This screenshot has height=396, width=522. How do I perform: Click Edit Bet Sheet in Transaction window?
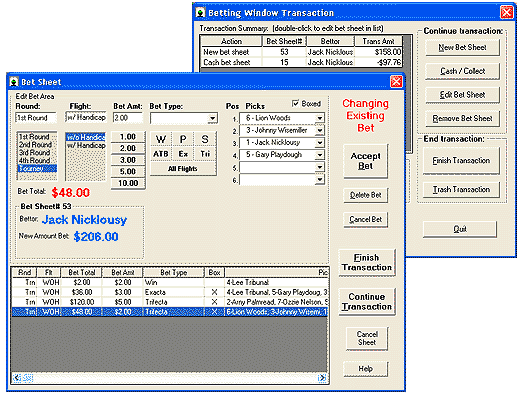point(462,95)
